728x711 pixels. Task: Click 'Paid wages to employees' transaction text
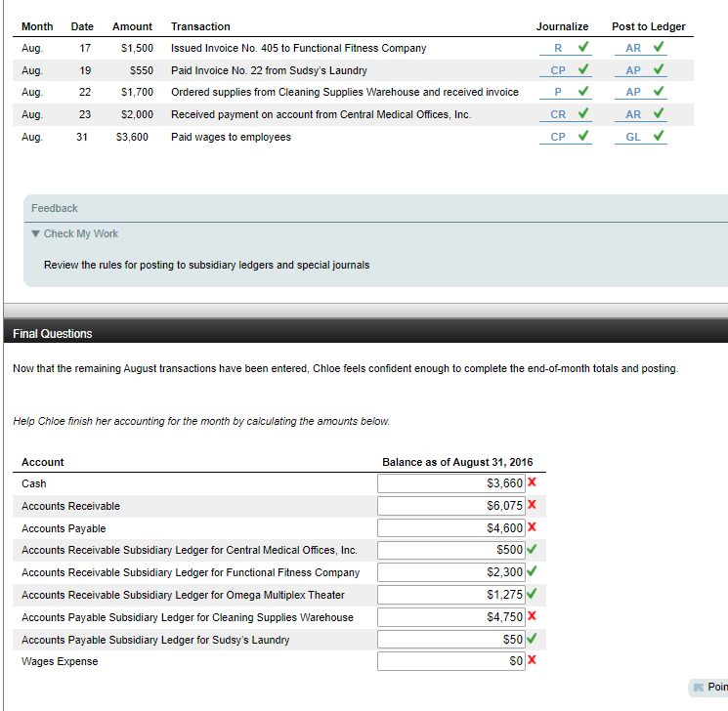[231, 137]
